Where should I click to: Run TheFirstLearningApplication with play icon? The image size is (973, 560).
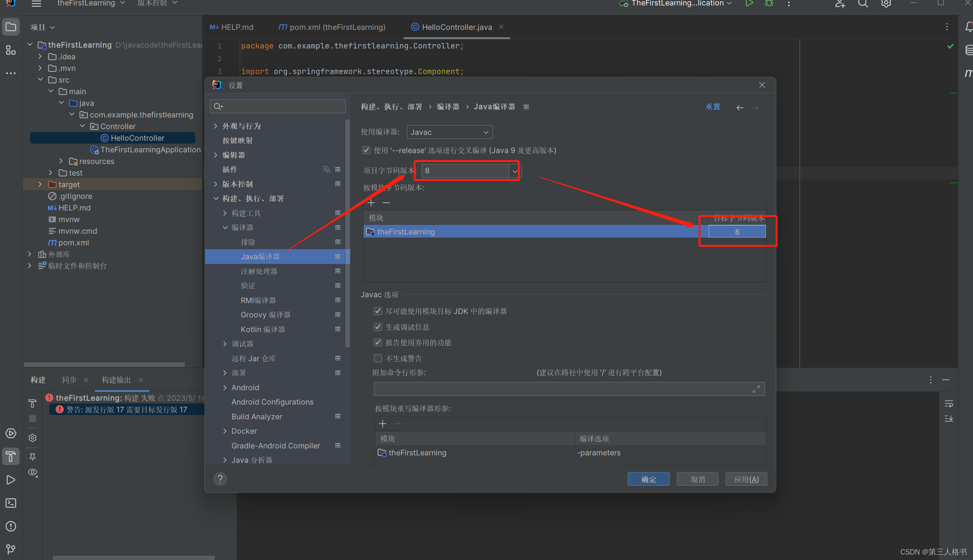click(749, 3)
